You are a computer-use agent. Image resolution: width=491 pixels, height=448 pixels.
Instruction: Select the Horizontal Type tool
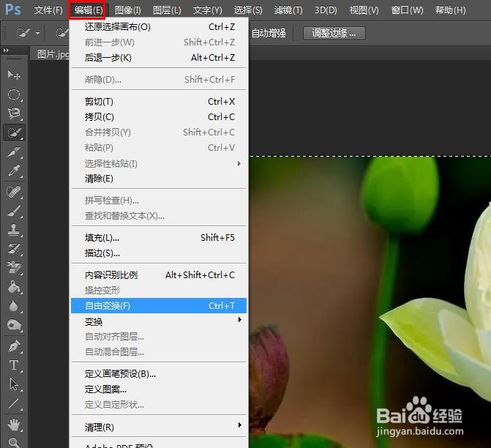pyautogui.click(x=13, y=365)
